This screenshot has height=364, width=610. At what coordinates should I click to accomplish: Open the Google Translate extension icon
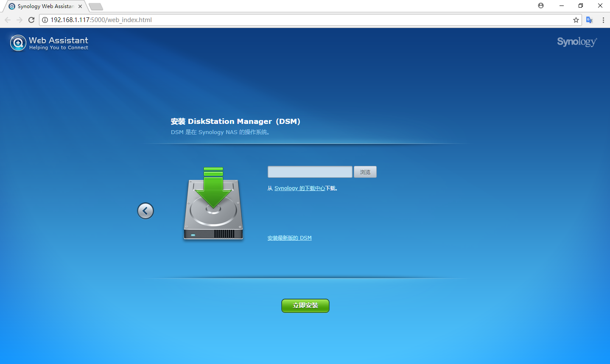click(x=589, y=20)
